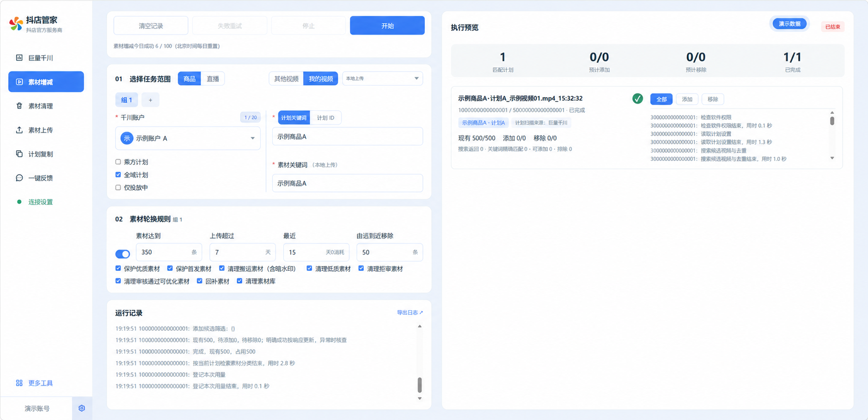Screen dimensions: 868x420
Task: Add a new group with plus button
Action: pos(150,100)
